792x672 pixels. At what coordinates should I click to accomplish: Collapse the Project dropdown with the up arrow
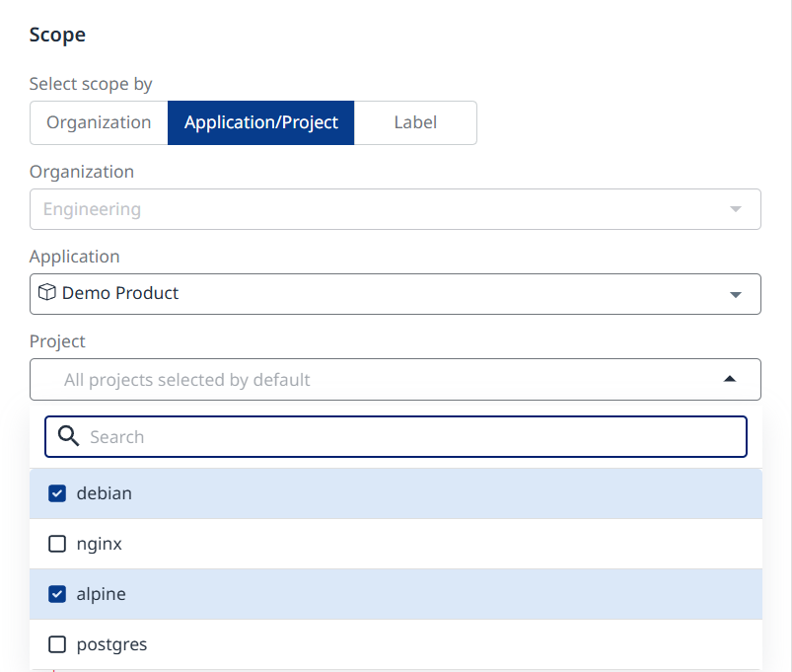click(729, 379)
